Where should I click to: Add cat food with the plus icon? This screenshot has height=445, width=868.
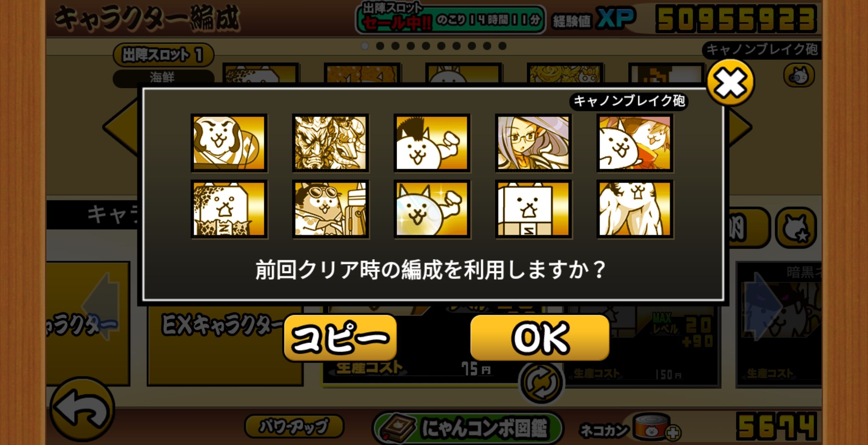tap(673, 433)
